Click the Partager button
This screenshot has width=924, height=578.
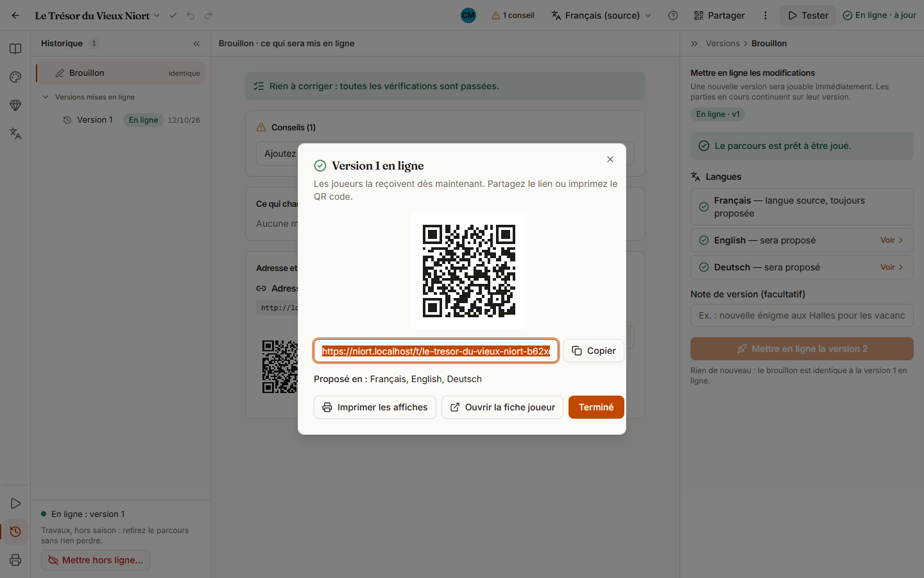(x=719, y=15)
